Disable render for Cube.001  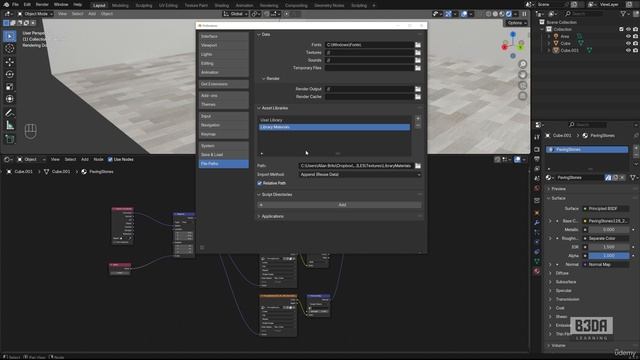(636, 50)
